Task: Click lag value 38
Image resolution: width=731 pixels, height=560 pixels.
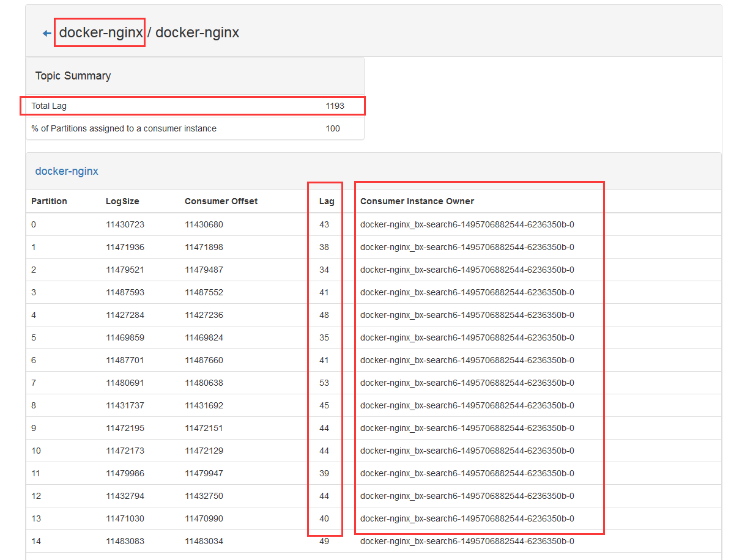Action: pyautogui.click(x=324, y=247)
